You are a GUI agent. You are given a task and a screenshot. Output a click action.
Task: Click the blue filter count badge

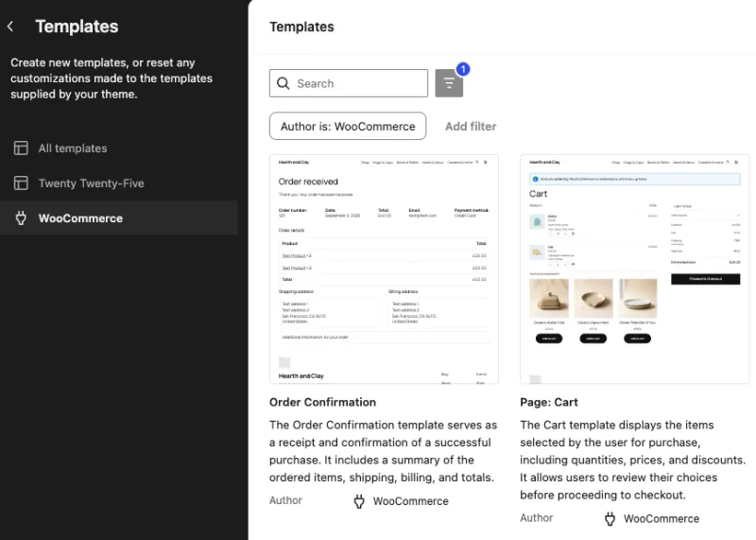[463, 69]
